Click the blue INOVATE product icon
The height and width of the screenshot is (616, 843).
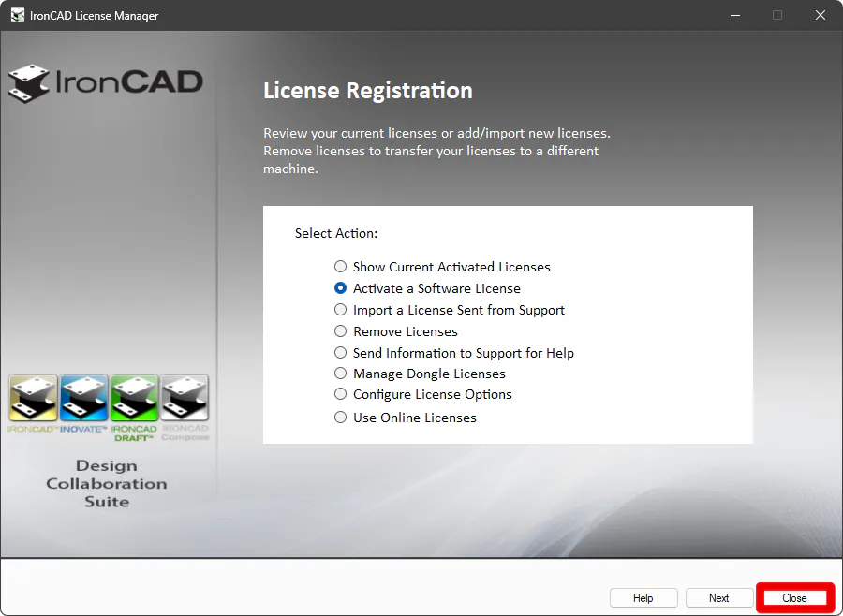83,399
